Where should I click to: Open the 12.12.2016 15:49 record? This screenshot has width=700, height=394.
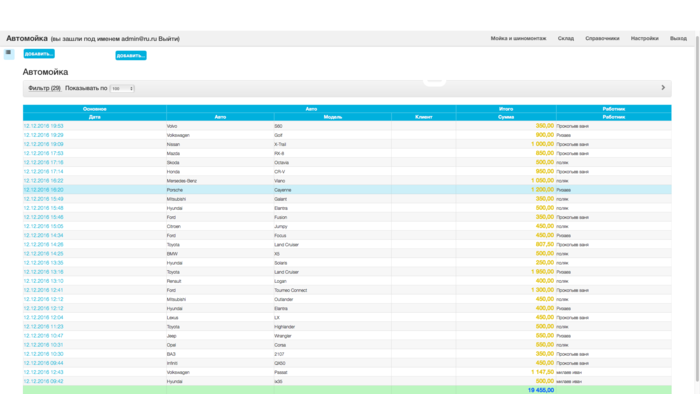43,199
